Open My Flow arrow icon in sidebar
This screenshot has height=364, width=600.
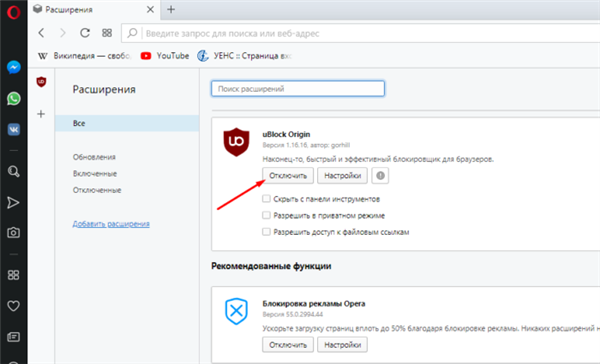(13, 202)
